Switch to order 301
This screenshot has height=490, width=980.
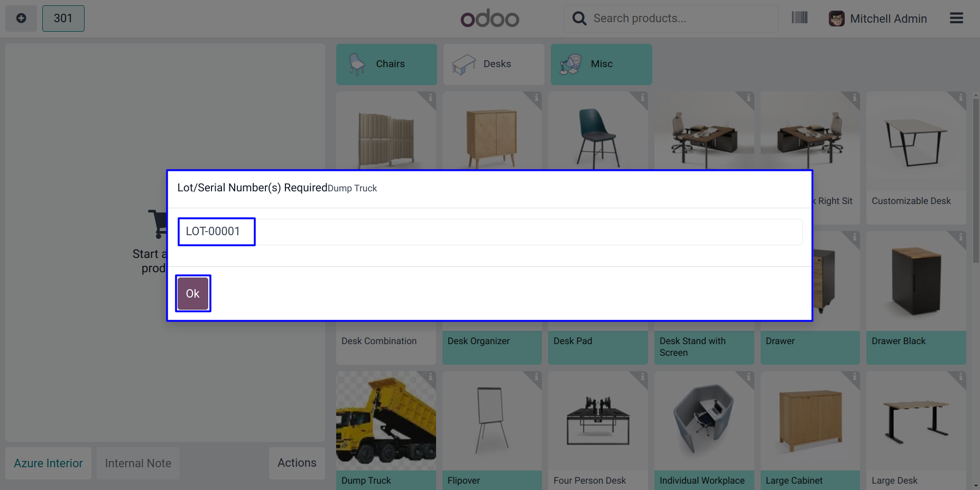coord(63,19)
